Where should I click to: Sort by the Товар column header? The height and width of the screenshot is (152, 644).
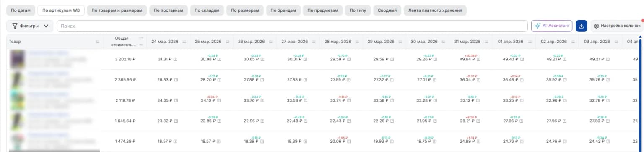pos(15,42)
